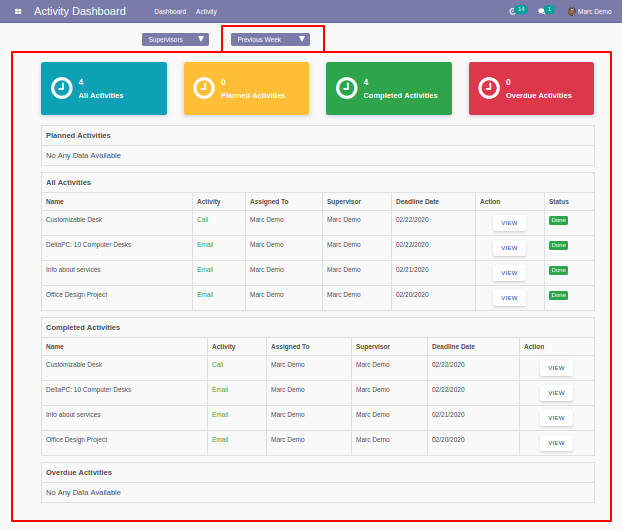
Task: View Office Design Project in All Activities
Action: point(509,298)
